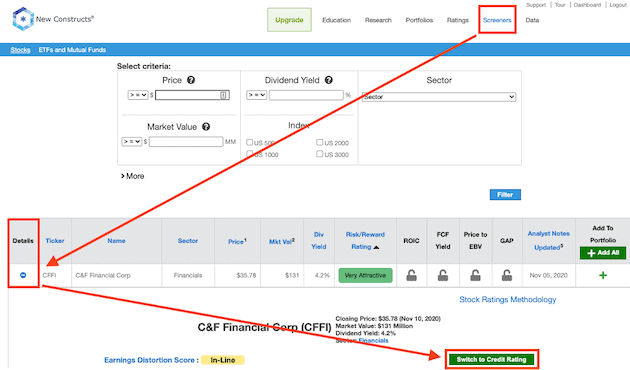This screenshot has width=630, height=370.
Task: Check the US 500 index checkbox
Action: coord(250,142)
